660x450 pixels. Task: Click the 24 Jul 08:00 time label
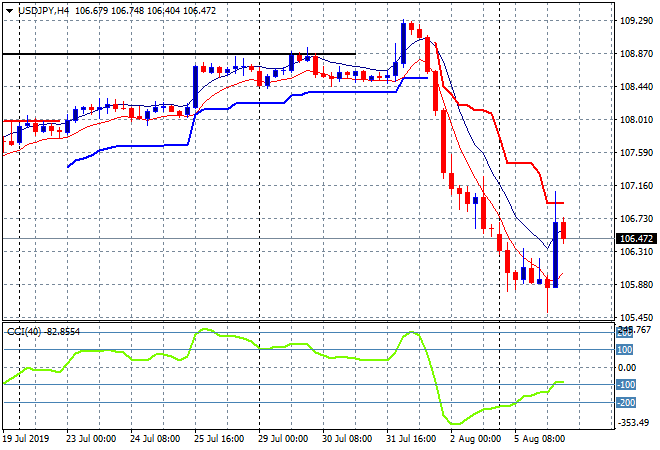click(155, 439)
